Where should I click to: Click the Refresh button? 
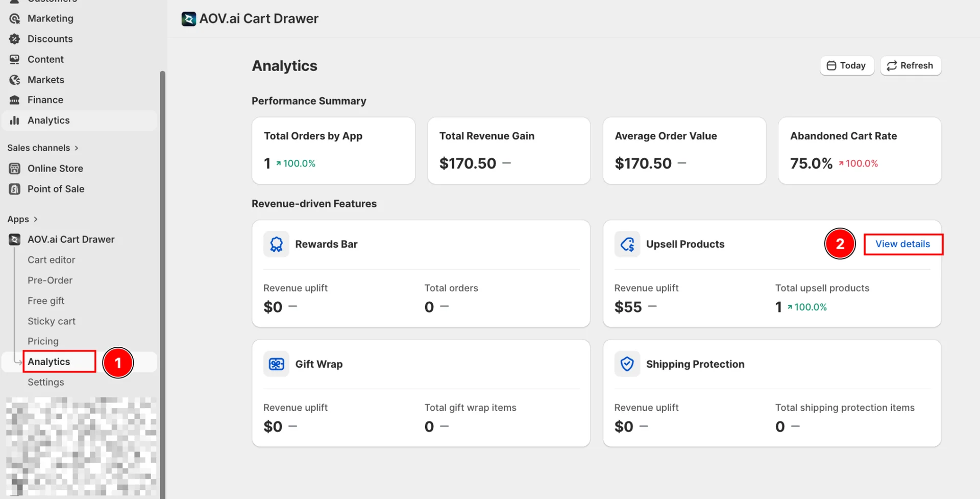pyautogui.click(x=911, y=66)
